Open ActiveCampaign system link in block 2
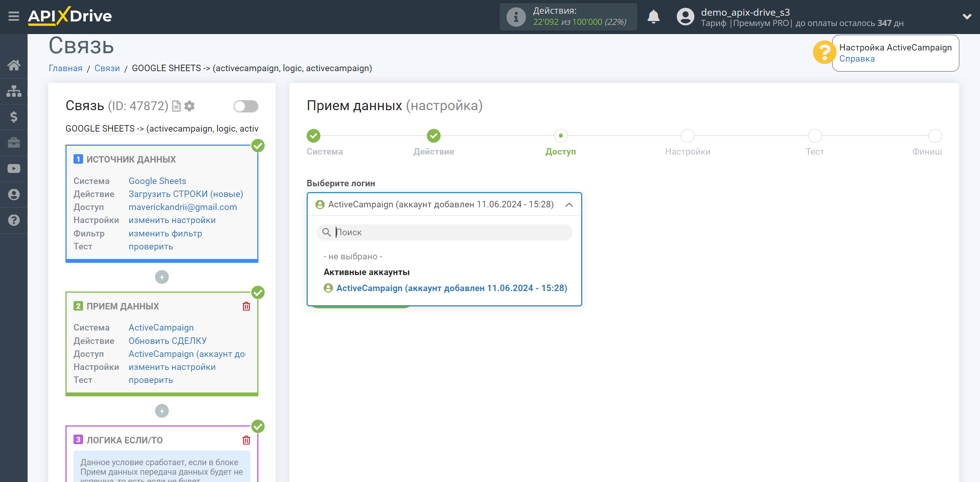Screen dimensions: 980x482 161,327
